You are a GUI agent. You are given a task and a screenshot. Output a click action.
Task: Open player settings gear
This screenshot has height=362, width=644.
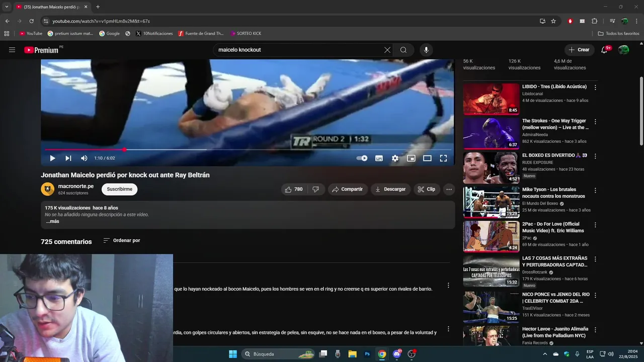(x=395, y=158)
